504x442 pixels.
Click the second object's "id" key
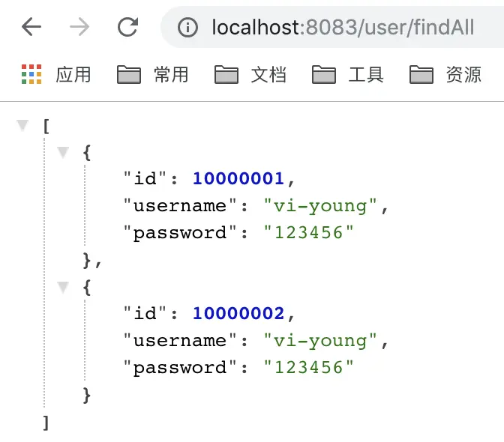tap(145, 313)
